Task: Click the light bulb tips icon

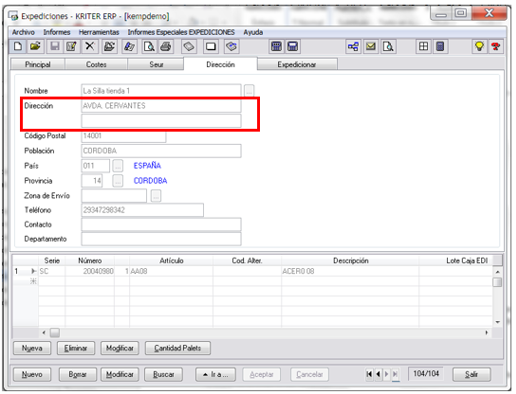Action: pyautogui.click(x=479, y=46)
